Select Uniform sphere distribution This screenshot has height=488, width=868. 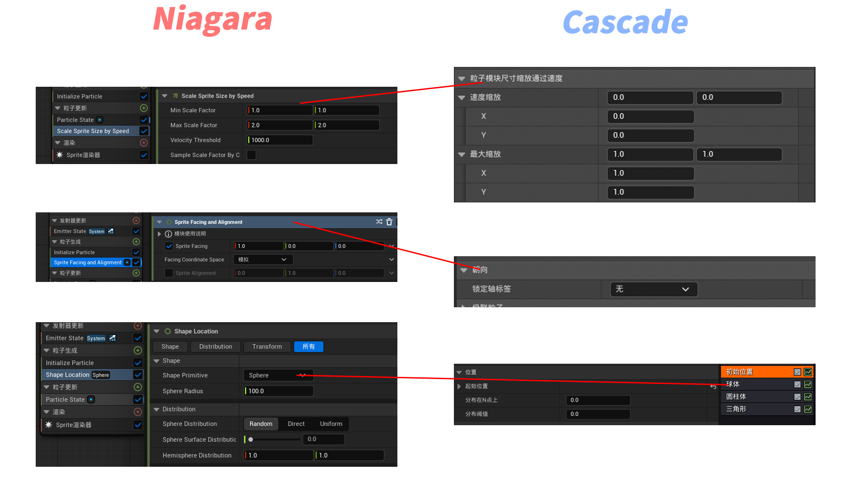[331, 424]
